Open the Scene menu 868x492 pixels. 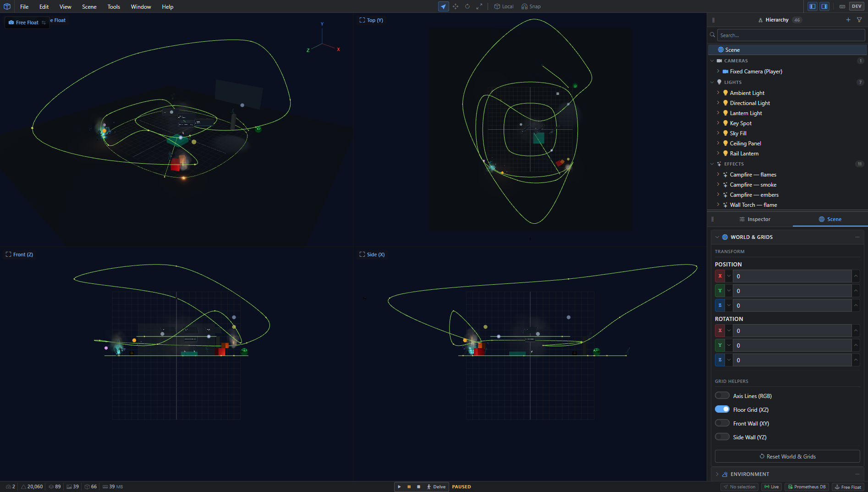tap(89, 6)
